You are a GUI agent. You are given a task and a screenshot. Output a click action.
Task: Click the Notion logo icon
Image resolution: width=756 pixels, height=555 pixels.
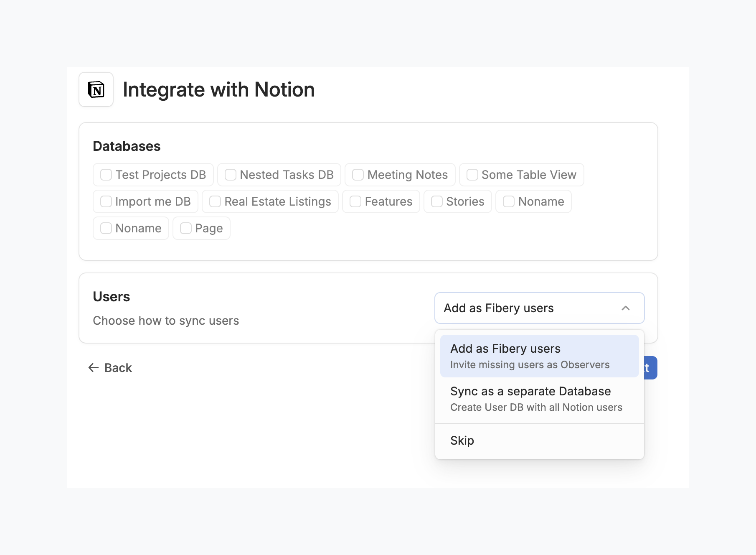click(96, 89)
